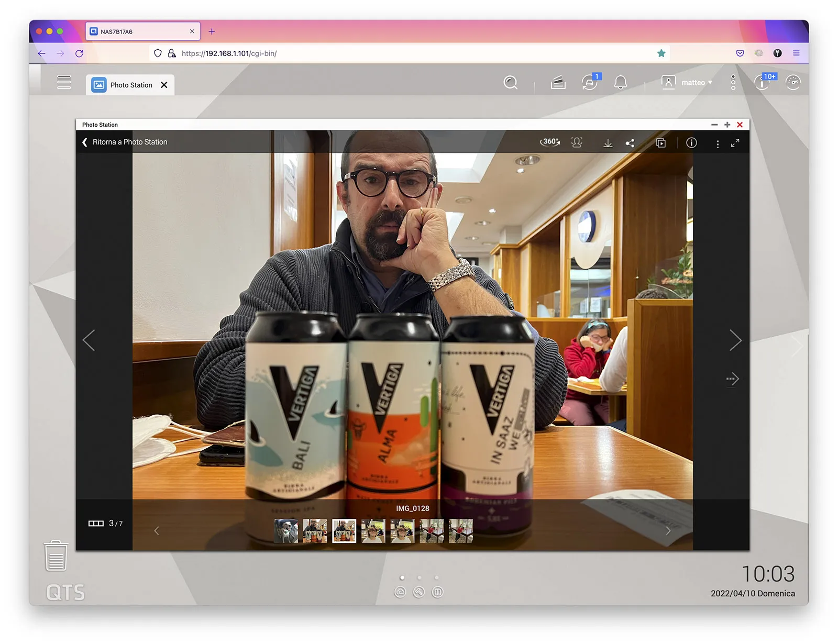This screenshot has height=644, width=838.
Task: Open the QTS background tasks icon
Action: tap(558, 82)
